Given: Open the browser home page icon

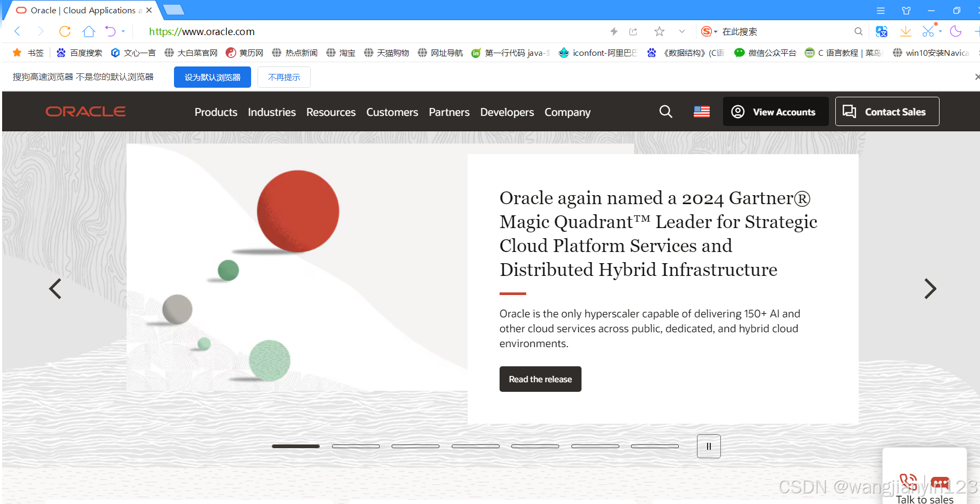Looking at the screenshot, I should 89,31.
